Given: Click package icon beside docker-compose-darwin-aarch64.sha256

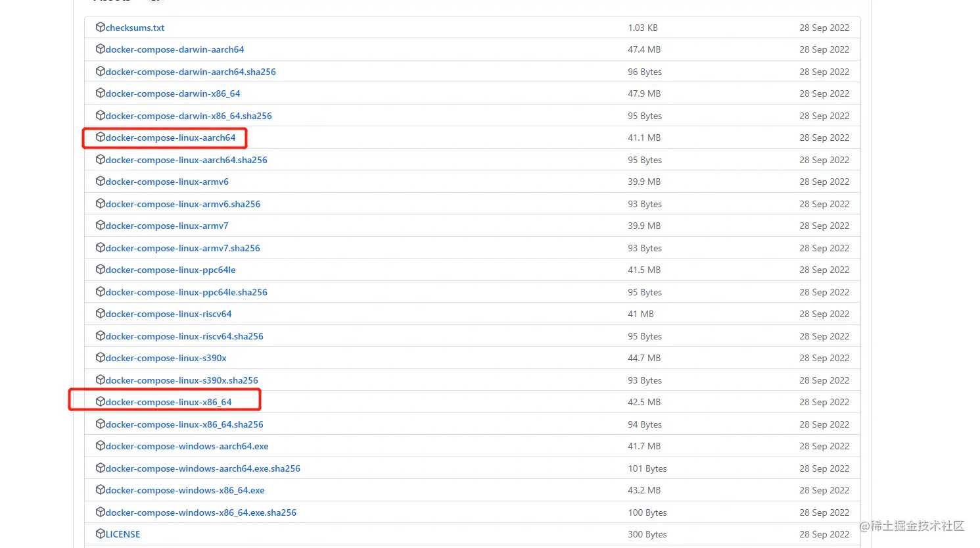Looking at the screenshot, I should (101, 71).
